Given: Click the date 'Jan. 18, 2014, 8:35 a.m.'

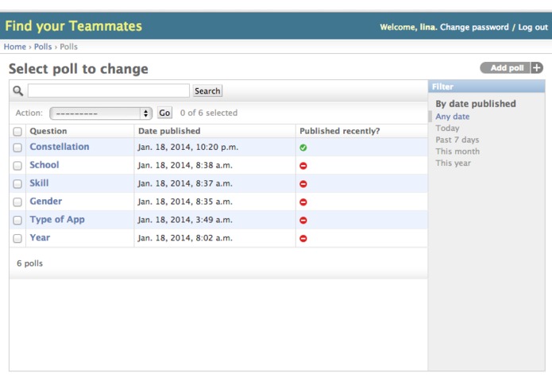Looking at the screenshot, I should (185, 202).
